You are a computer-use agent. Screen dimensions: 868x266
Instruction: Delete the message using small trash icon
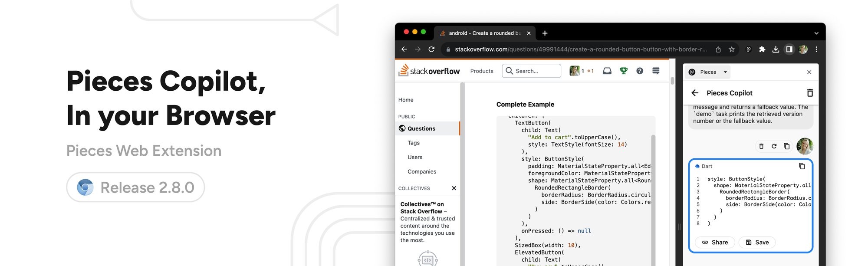(x=761, y=146)
